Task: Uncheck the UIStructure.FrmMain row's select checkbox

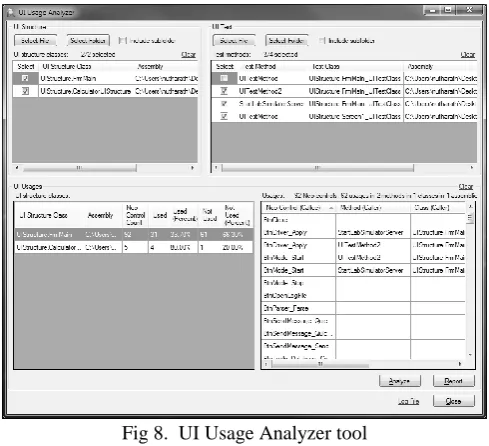Action: point(25,78)
